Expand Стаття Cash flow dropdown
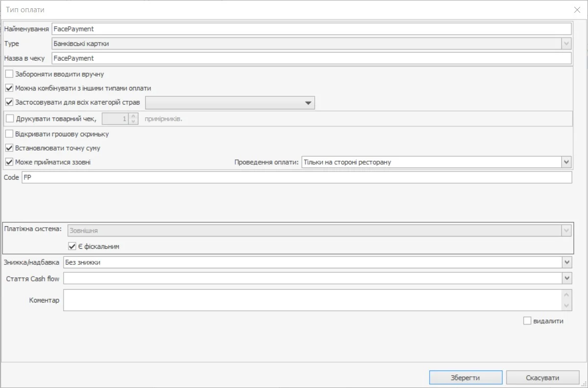The height and width of the screenshot is (388, 588). 566,278
